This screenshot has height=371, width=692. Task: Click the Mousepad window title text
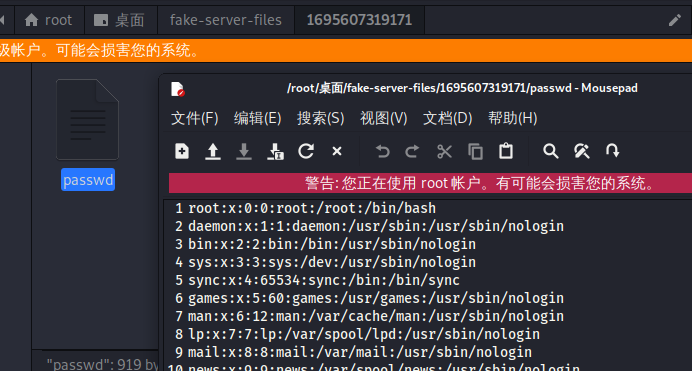[x=462, y=88]
